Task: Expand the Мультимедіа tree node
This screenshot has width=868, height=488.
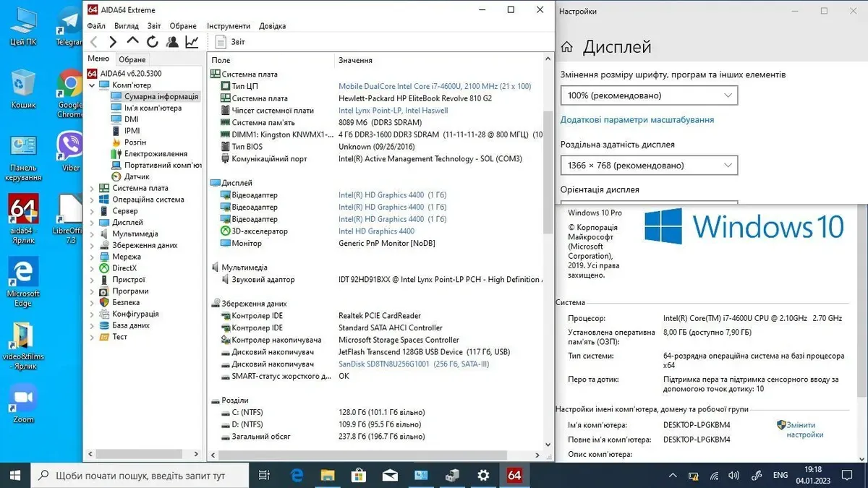Action: [92, 234]
